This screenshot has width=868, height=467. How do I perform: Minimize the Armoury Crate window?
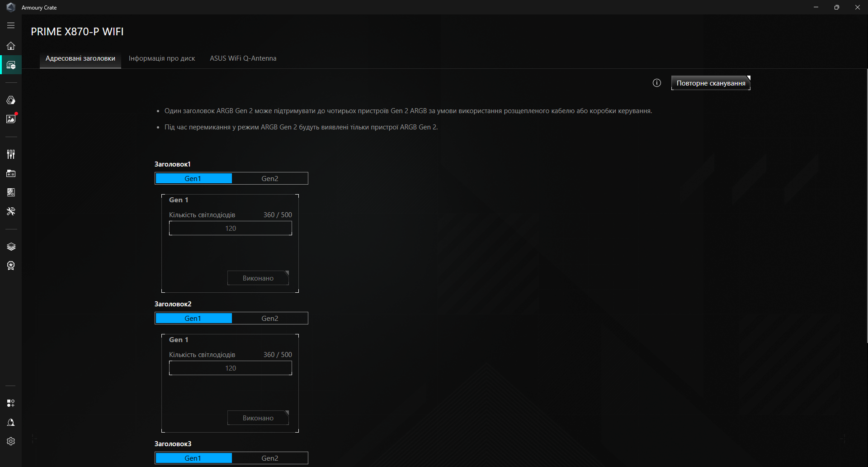pyautogui.click(x=816, y=7)
